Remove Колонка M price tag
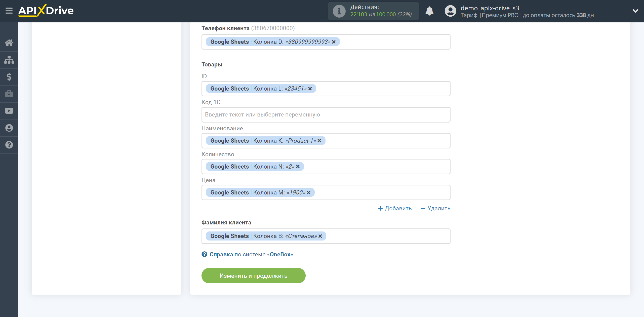This screenshot has height=317, width=644. [309, 192]
